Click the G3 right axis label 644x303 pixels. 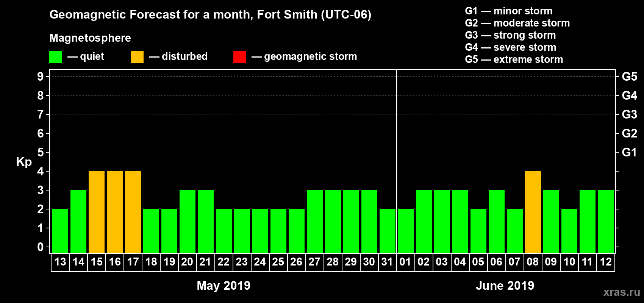[630, 114]
